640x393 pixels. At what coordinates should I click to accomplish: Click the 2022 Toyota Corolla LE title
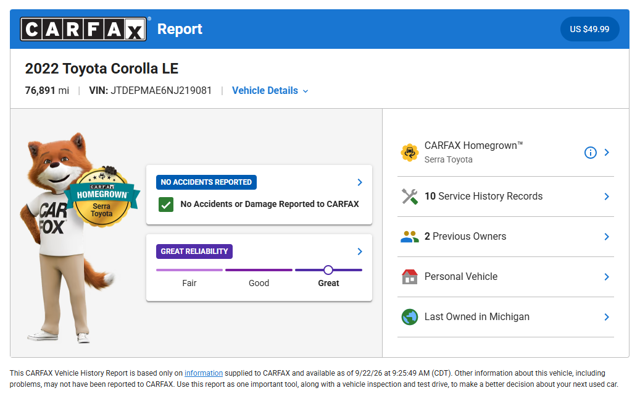(x=102, y=69)
